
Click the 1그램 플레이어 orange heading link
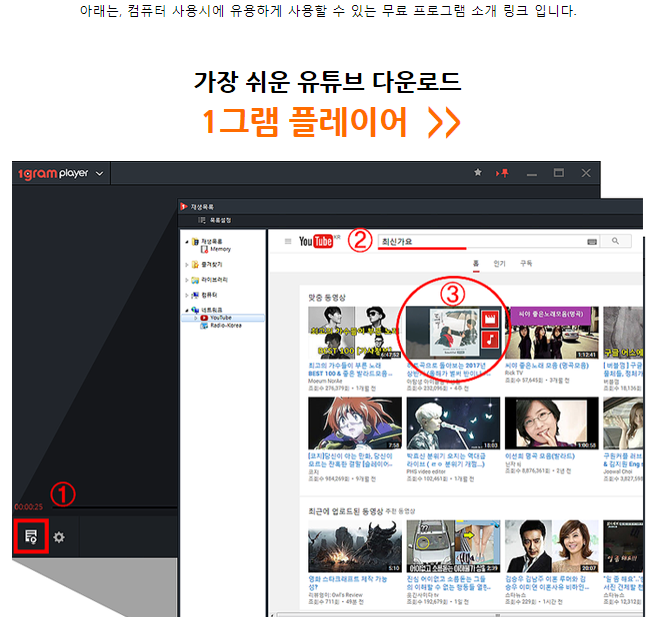tap(330, 122)
